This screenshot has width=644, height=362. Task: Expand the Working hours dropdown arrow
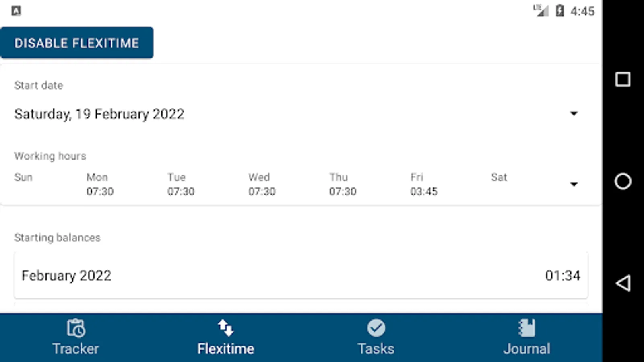pos(574,185)
